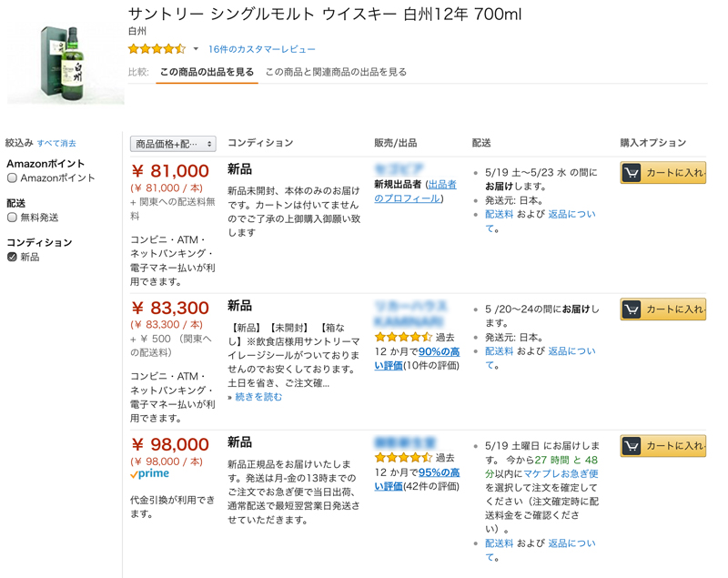Click the ¥ 81,000 price
728x578 pixels.
pyautogui.click(x=170, y=171)
